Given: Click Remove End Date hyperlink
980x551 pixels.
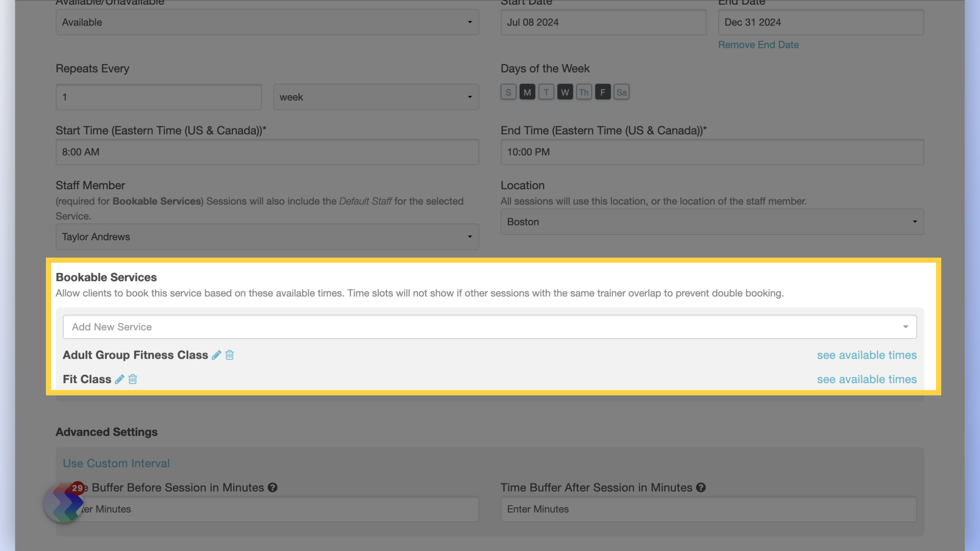Looking at the screenshot, I should coord(758,44).
